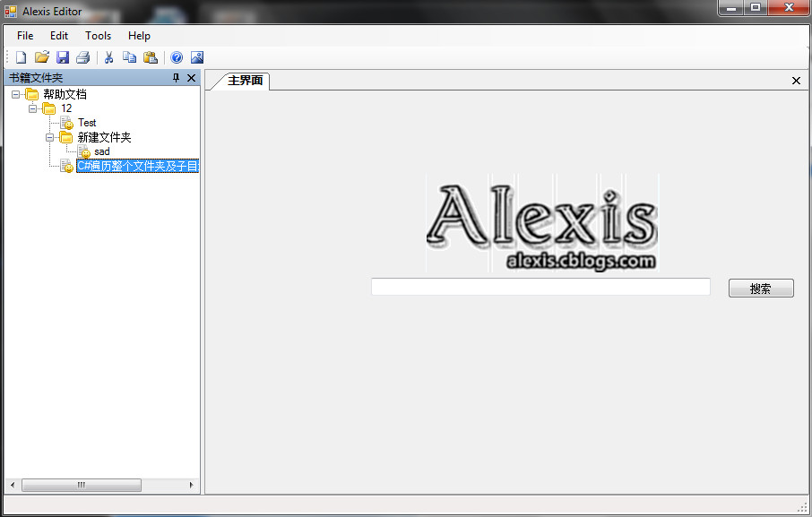This screenshot has width=812, height=517.
Task: Click the Paste clipboard icon
Action: click(x=151, y=57)
